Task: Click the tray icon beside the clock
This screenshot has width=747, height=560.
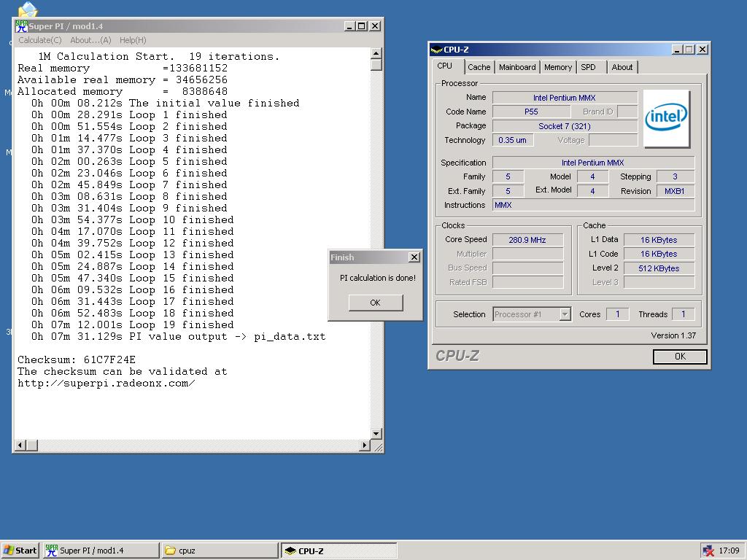Action: [x=708, y=551]
